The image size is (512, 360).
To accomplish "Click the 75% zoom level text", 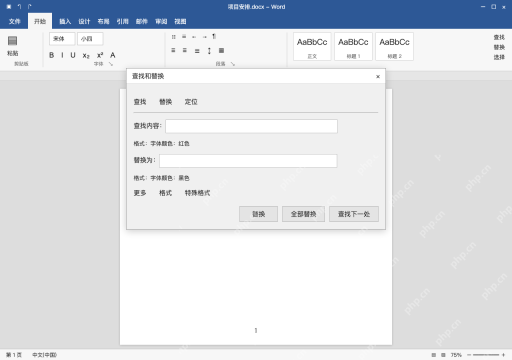I will (456, 355).
